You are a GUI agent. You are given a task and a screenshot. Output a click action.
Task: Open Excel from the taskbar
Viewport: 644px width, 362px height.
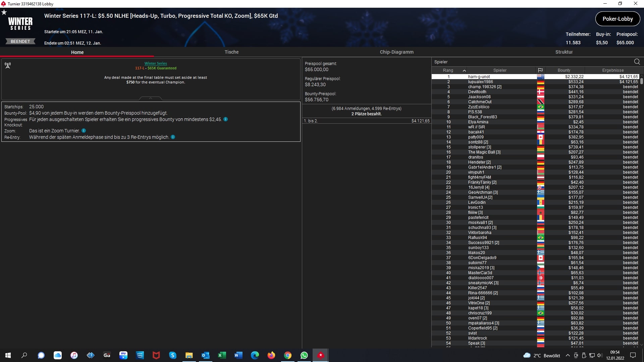click(222, 355)
